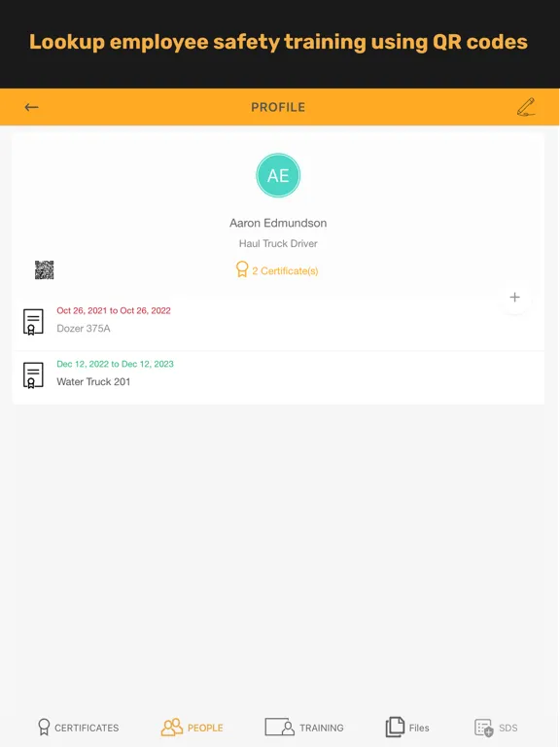
Task: Open the Water Truck 201 certificate
Action: click(278, 377)
